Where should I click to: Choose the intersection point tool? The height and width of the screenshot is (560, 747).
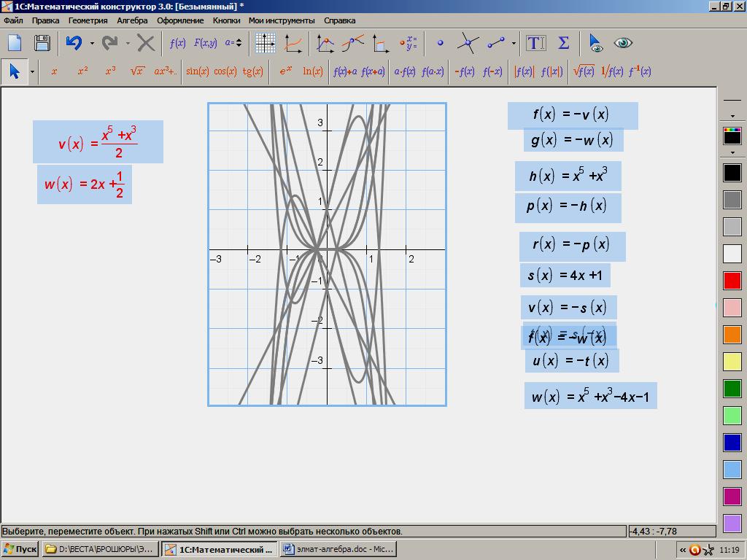coord(468,43)
